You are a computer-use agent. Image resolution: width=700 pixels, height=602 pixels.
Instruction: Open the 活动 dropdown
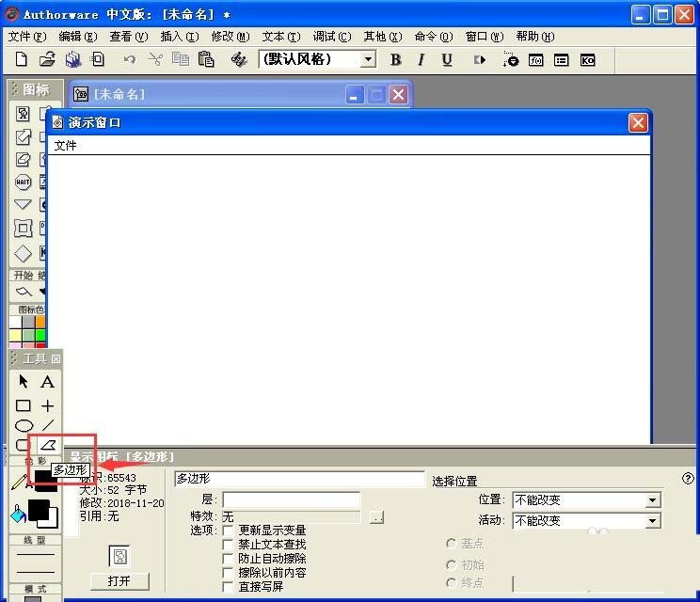(x=652, y=521)
